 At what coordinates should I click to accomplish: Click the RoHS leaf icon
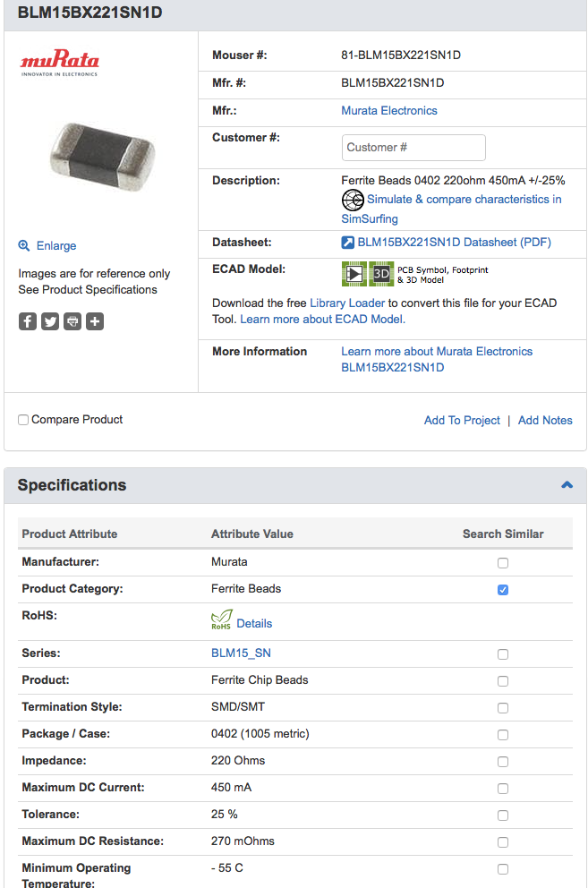point(221,619)
